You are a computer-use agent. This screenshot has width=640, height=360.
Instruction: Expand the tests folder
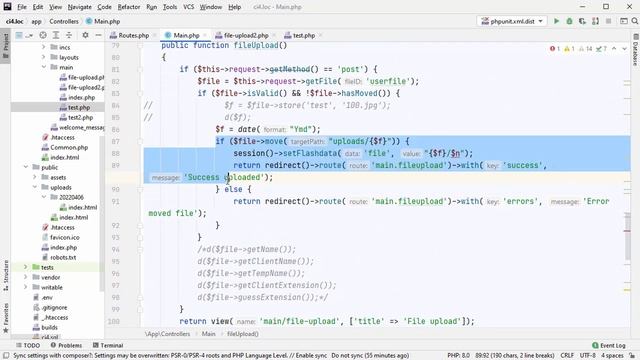coord(26,267)
